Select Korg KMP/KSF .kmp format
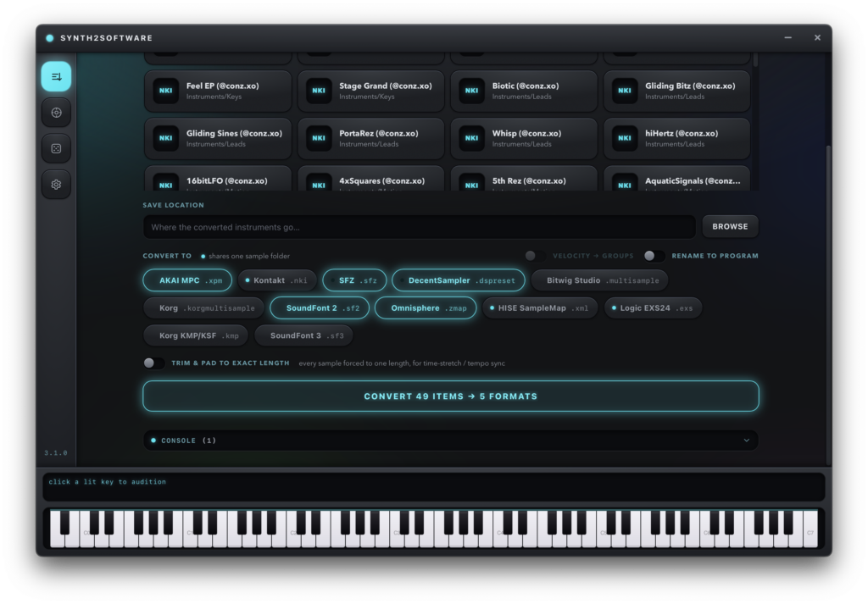 (x=196, y=335)
